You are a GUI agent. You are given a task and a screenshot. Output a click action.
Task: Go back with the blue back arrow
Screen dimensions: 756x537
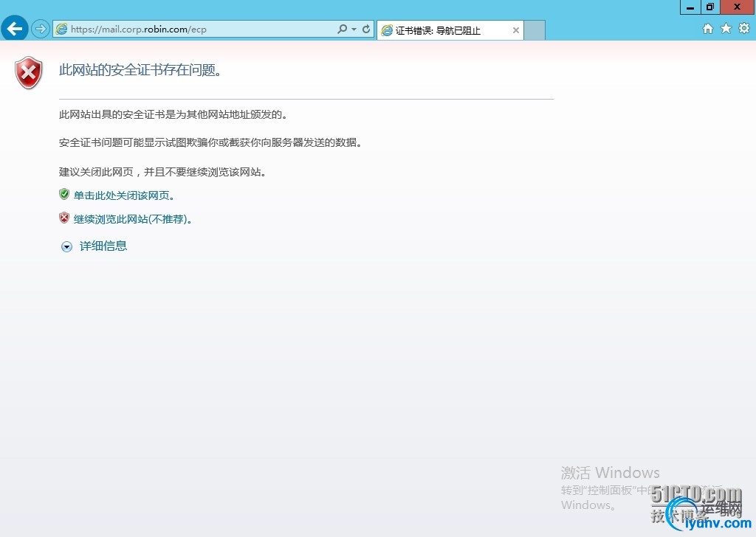[x=15, y=29]
